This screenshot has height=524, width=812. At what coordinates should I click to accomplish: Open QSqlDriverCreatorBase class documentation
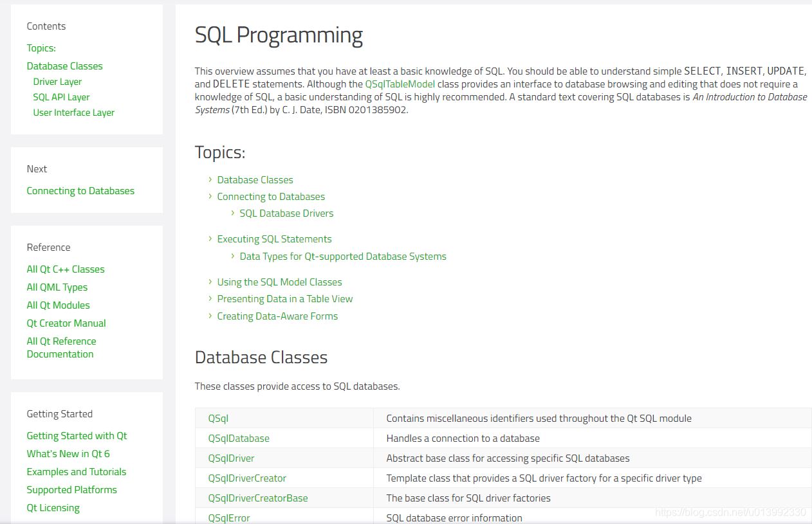pos(257,498)
